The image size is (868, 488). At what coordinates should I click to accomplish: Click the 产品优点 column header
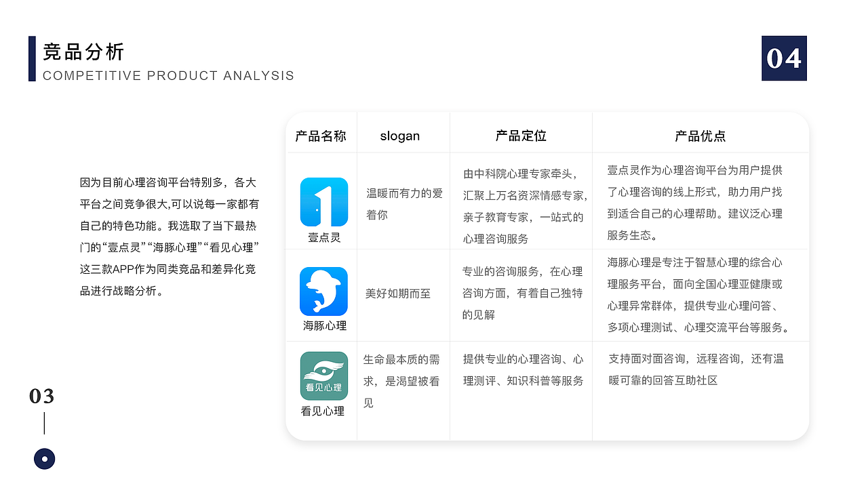[701, 136]
